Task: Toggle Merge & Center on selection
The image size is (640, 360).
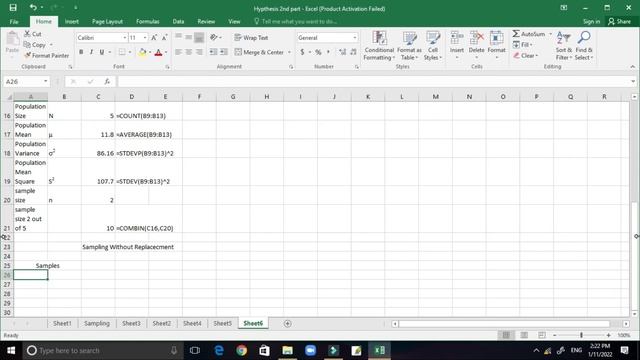Action: (x=260, y=52)
